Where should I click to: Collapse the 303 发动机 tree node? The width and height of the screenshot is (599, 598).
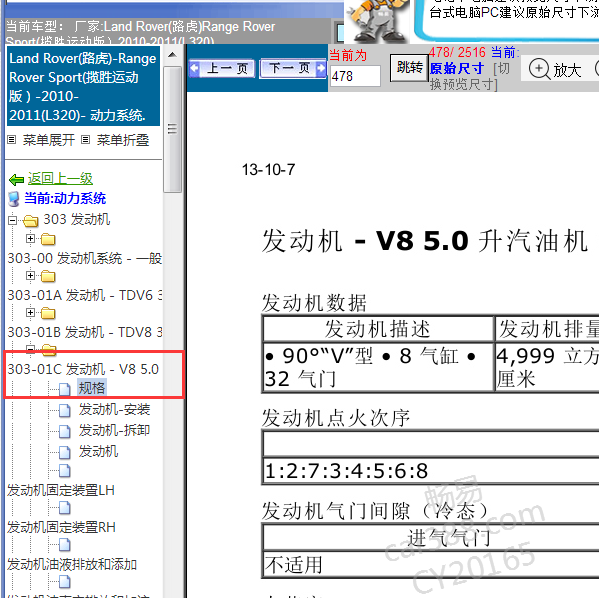(13, 220)
